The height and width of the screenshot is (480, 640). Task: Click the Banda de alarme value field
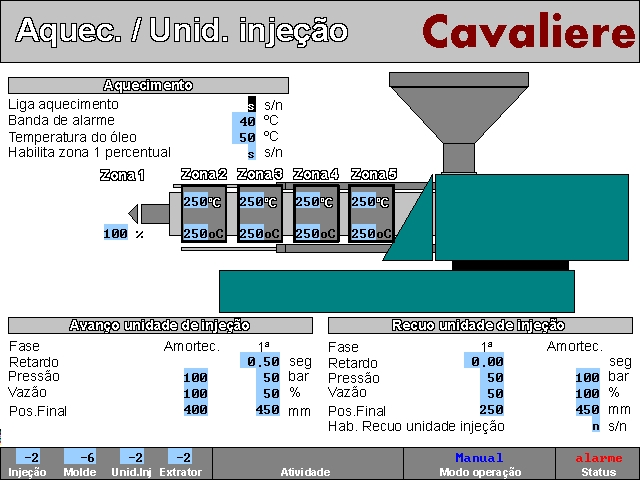(246, 121)
